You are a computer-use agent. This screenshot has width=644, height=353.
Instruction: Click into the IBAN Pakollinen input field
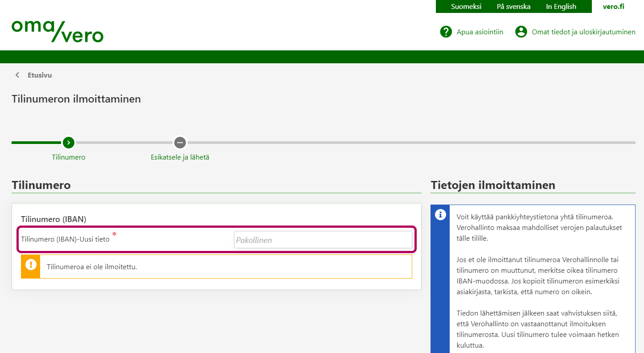pos(323,240)
